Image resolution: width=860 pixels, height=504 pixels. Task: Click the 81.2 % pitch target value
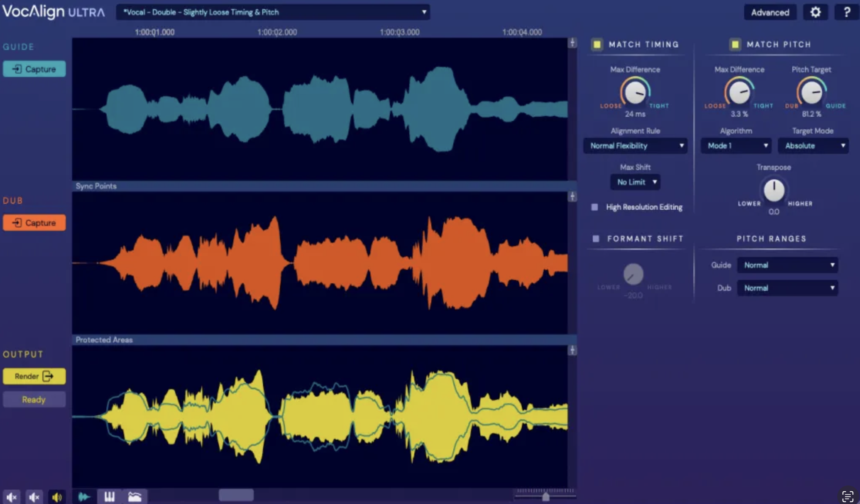click(811, 114)
